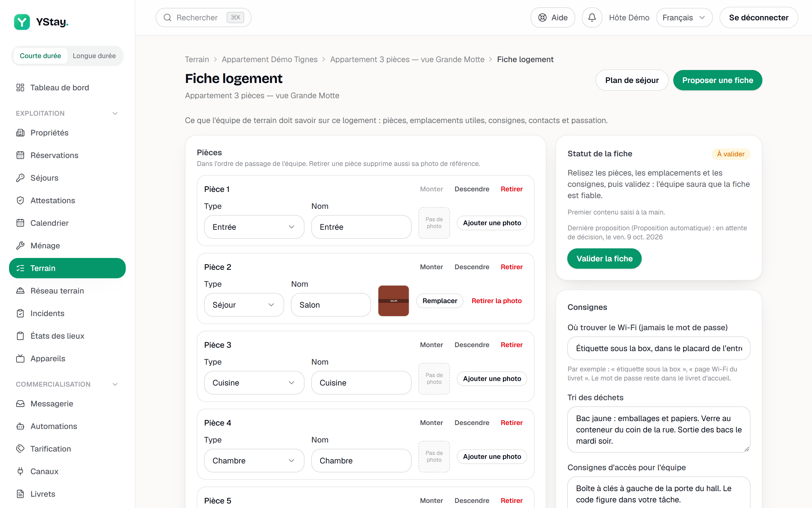812x508 pixels.
Task: Click Appartement Démo Tignes breadcrumb
Action: click(270, 60)
